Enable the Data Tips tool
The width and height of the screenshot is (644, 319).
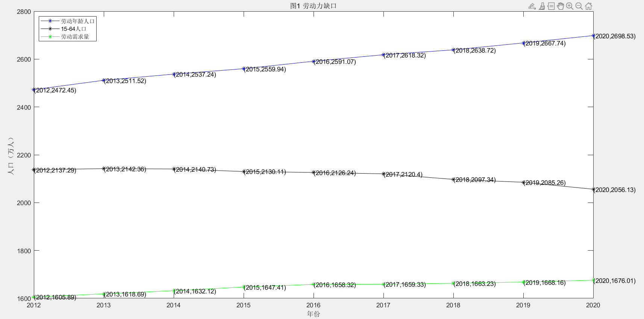coord(551,6)
